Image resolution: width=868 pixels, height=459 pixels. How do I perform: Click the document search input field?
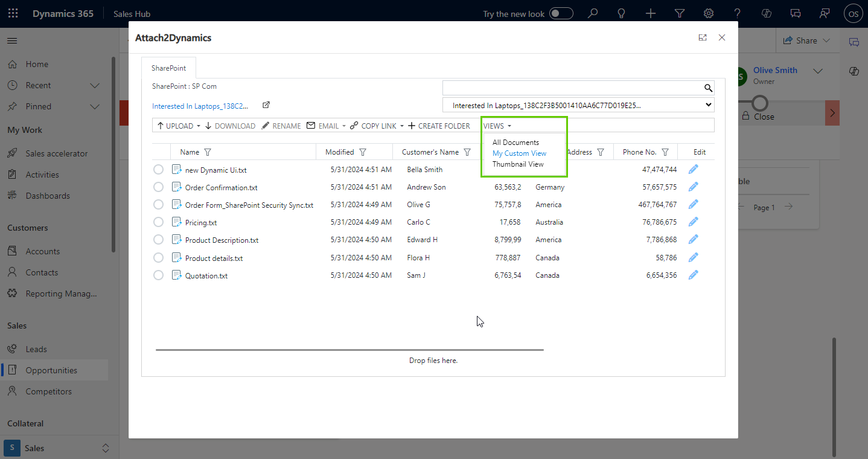click(x=572, y=88)
